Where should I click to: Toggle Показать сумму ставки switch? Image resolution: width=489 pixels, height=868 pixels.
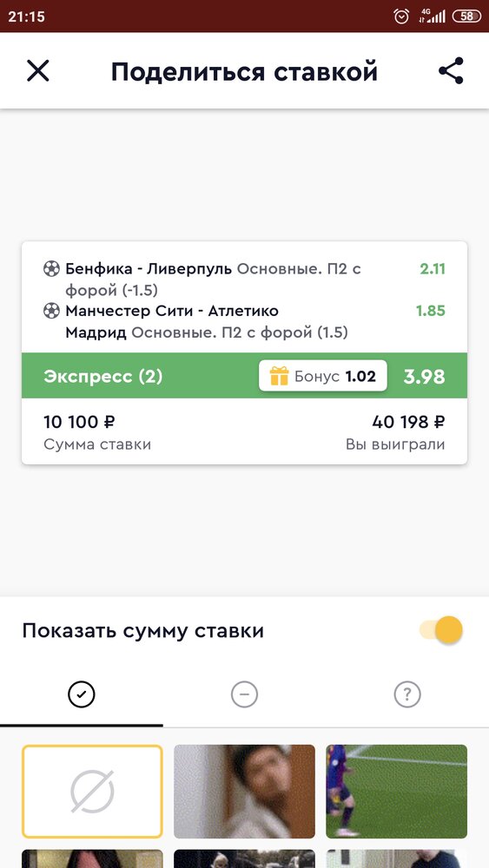coord(441,630)
